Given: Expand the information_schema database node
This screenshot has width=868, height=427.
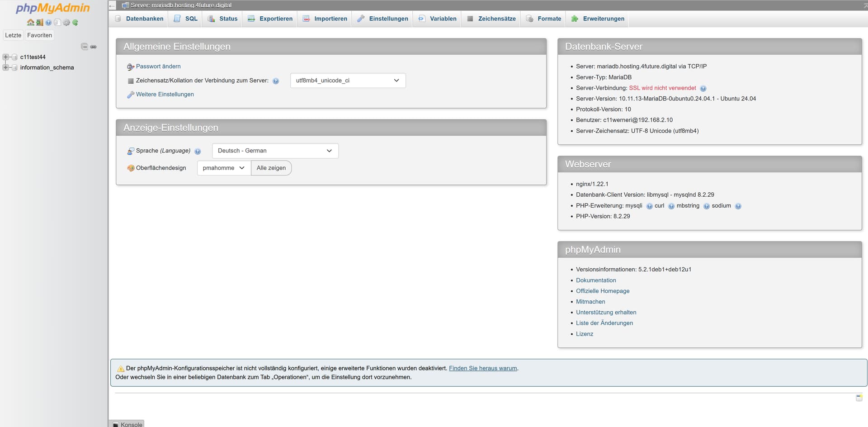Looking at the screenshot, I should click(x=6, y=67).
